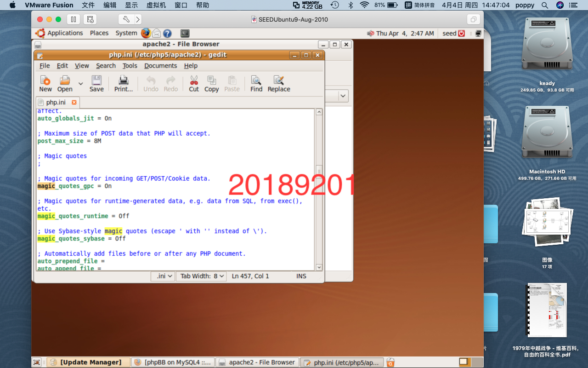Open the Replace dialog

278,83
